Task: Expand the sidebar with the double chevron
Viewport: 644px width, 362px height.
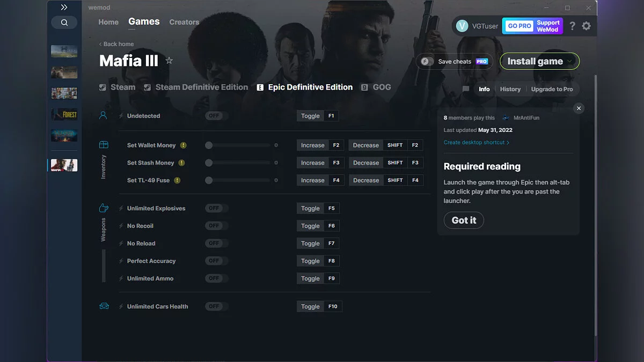Action: coord(64,7)
